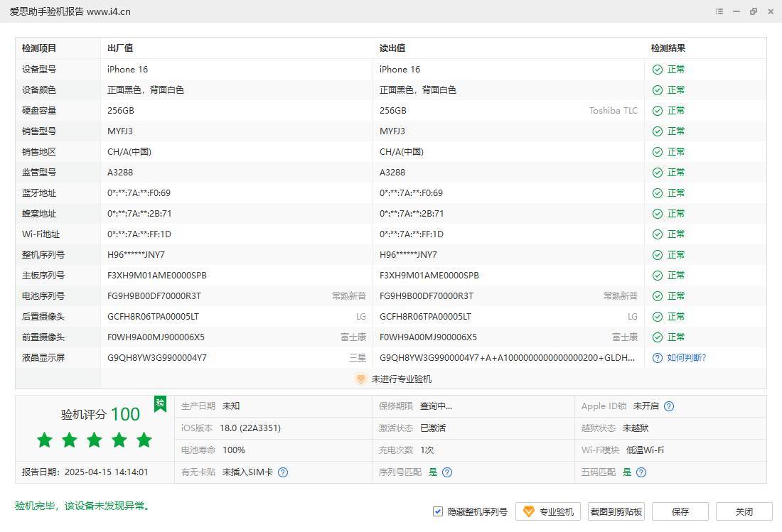Select factory rear camera serial GCFH8R06TPA00005LT
The height and width of the screenshot is (532, 782).
tap(153, 316)
